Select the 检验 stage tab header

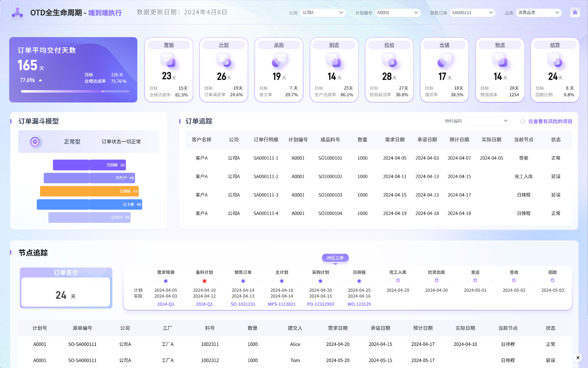coord(389,45)
